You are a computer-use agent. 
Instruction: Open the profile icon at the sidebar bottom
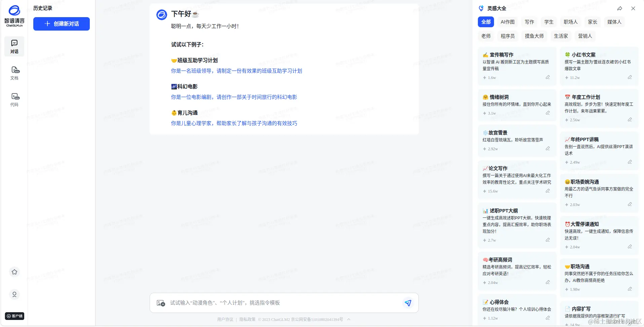click(14, 294)
